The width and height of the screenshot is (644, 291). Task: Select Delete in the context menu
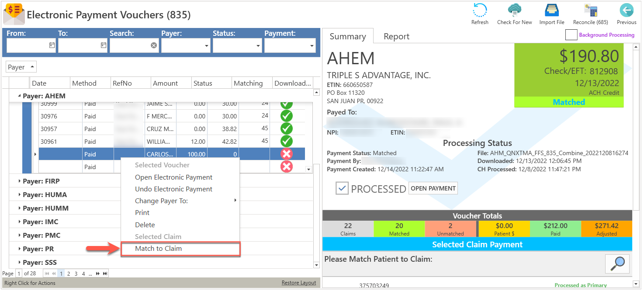(x=180, y=225)
